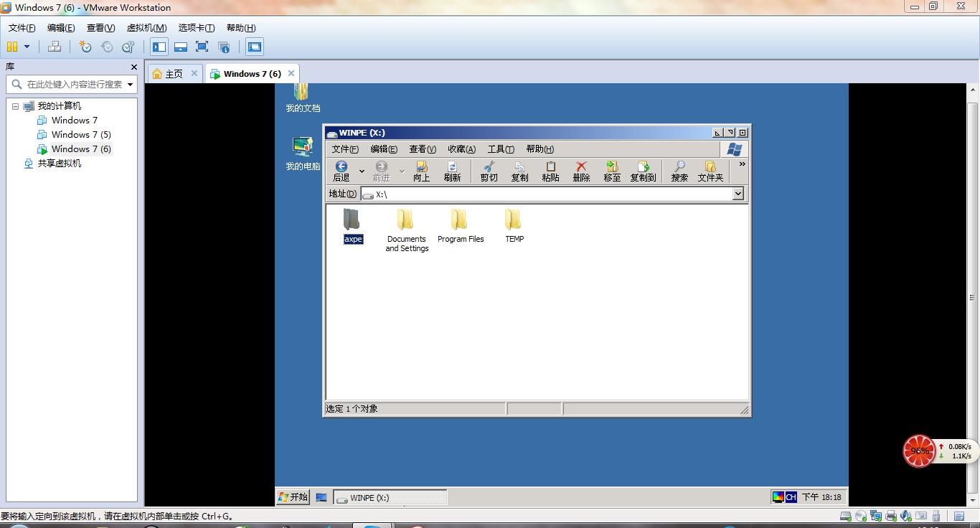Open VMware 编辑(E) menu

(61, 28)
